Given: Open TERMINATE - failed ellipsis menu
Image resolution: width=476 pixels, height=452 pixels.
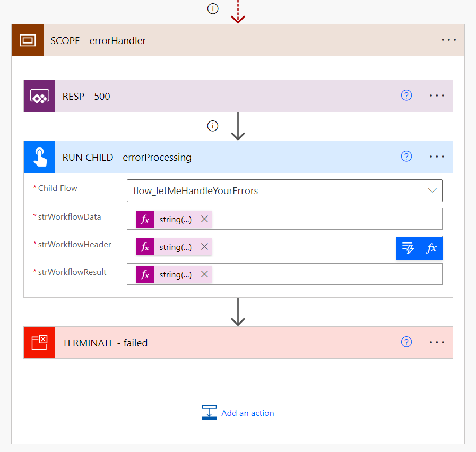Looking at the screenshot, I should tap(437, 343).
